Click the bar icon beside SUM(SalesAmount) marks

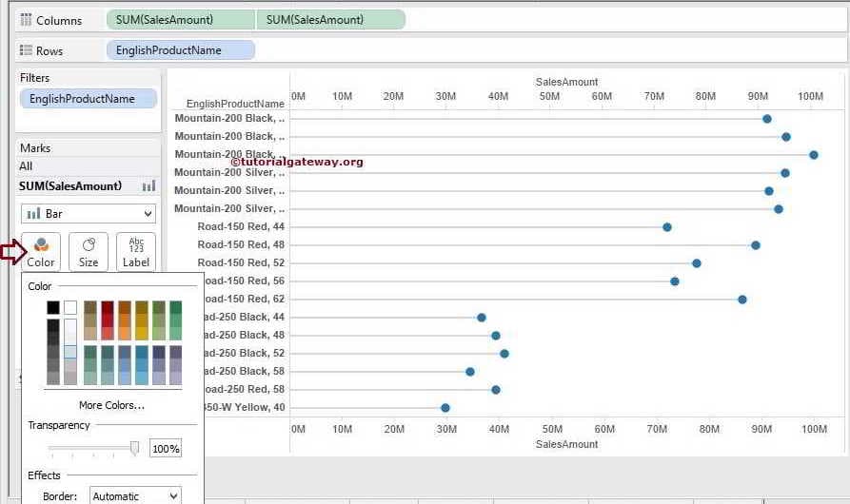pyautogui.click(x=148, y=186)
